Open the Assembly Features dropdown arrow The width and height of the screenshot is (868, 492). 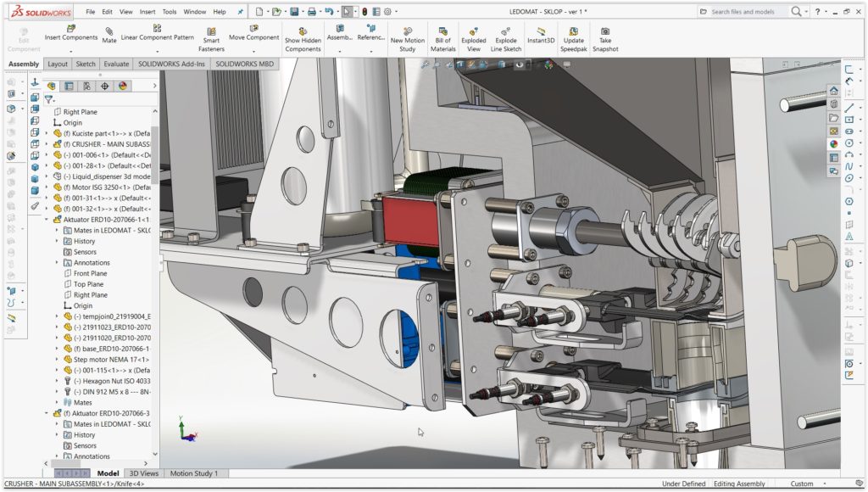point(339,51)
